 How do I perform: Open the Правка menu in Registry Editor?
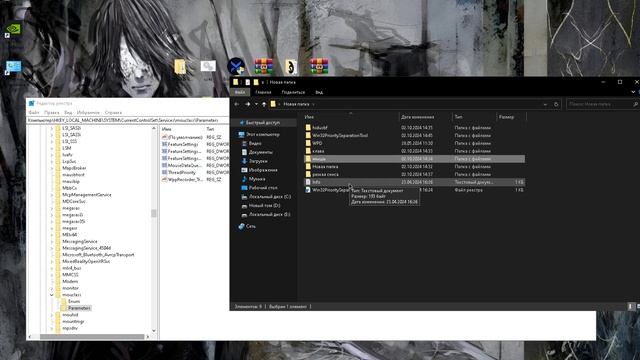click(51, 112)
